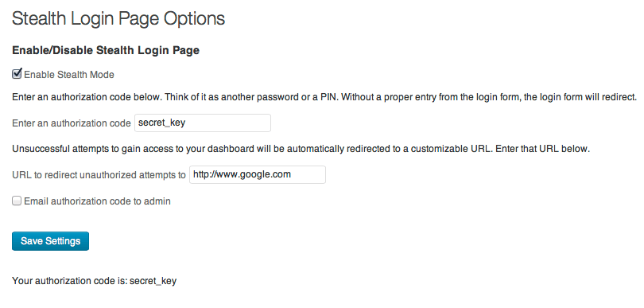The image size is (644, 308).
Task: Click the "Your authorization code is" confirmation text
Action: [70, 281]
